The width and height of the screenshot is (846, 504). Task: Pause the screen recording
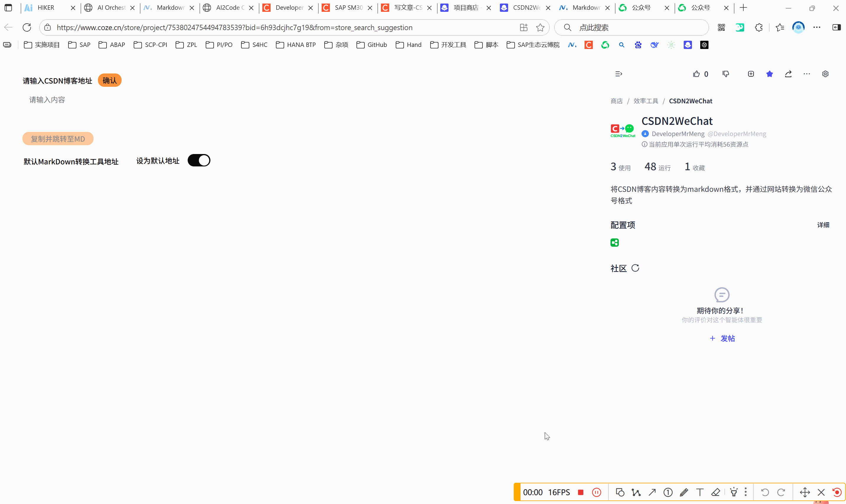pos(596,492)
